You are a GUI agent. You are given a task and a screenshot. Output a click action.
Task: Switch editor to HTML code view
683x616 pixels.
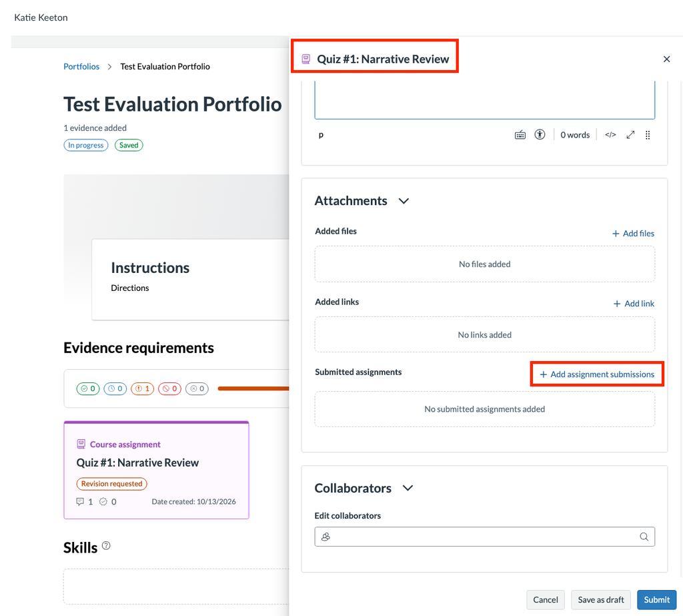(610, 135)
